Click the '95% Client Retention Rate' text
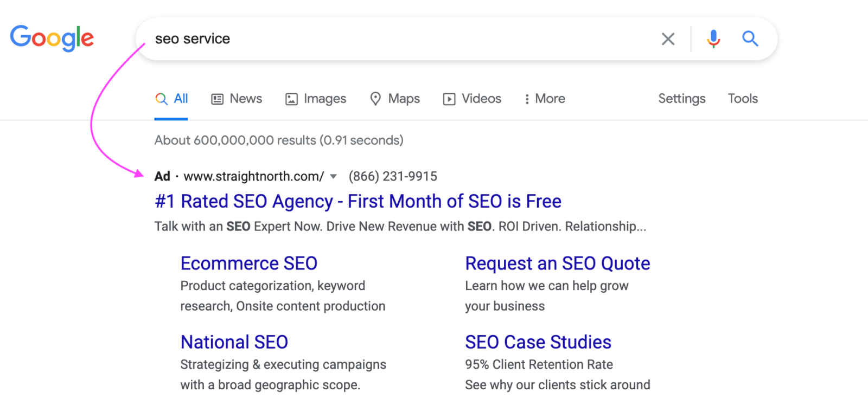 pos(539,364)
